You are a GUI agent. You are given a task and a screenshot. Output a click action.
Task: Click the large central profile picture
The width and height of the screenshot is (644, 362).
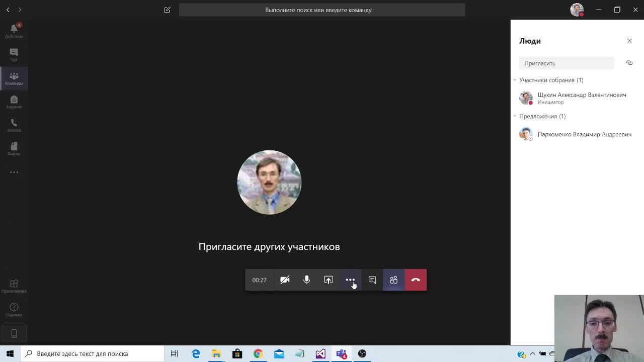coord(269,182)
